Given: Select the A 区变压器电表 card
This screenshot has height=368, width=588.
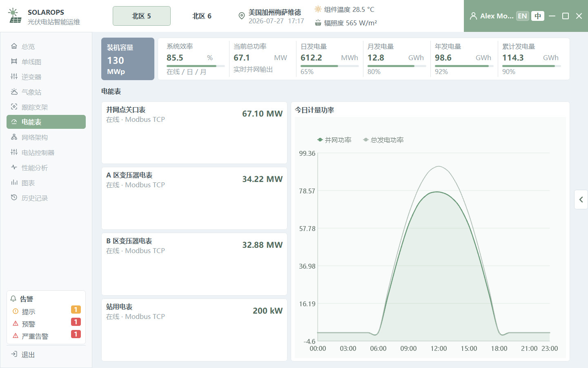Looking at the screenshot, I should (194, 198).
